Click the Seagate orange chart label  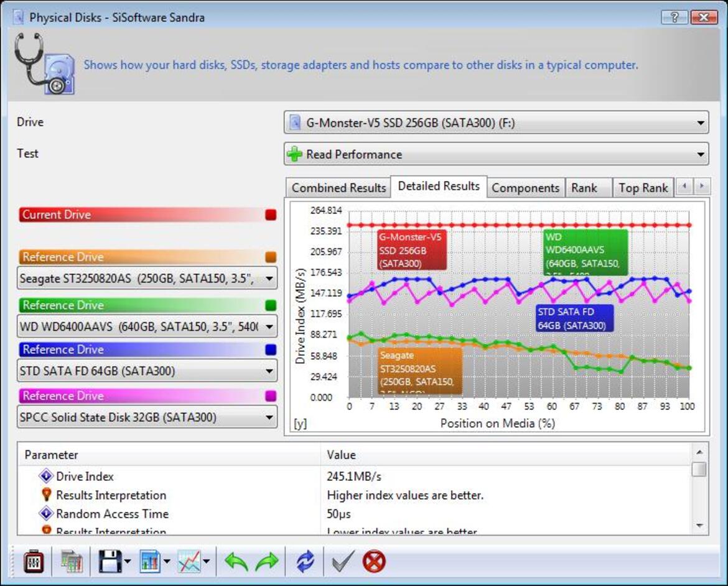pos(420,371)
